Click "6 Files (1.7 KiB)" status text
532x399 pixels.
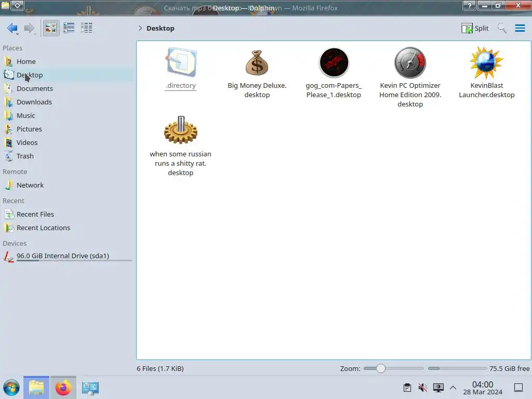click(x=160, y=368)
